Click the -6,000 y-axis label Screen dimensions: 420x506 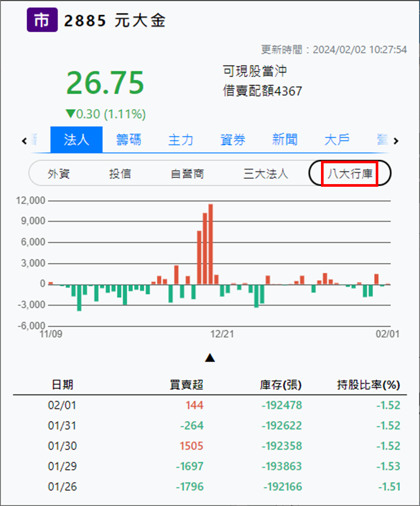(x=32, y=326)
